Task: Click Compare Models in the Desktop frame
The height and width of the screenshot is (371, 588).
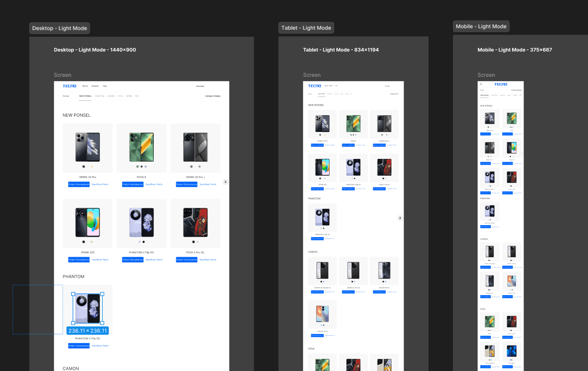Action: (x=213, y=96)
